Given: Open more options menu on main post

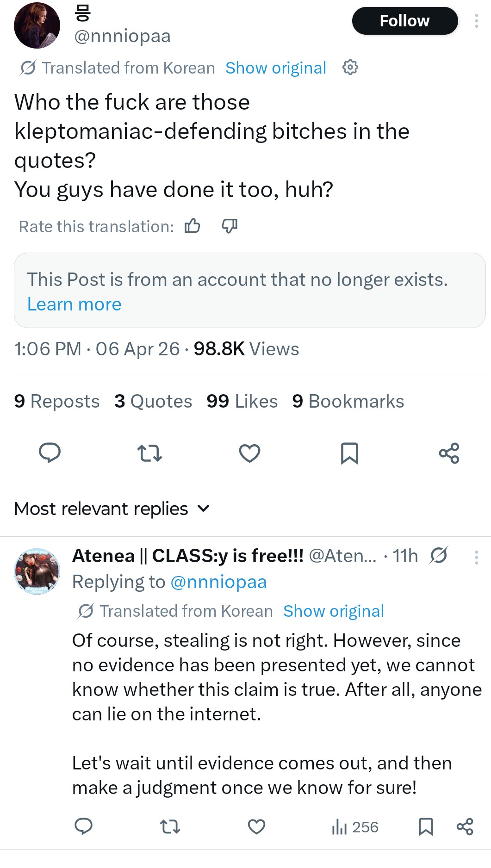Looking at the screenshot, I should pos(476,21).
